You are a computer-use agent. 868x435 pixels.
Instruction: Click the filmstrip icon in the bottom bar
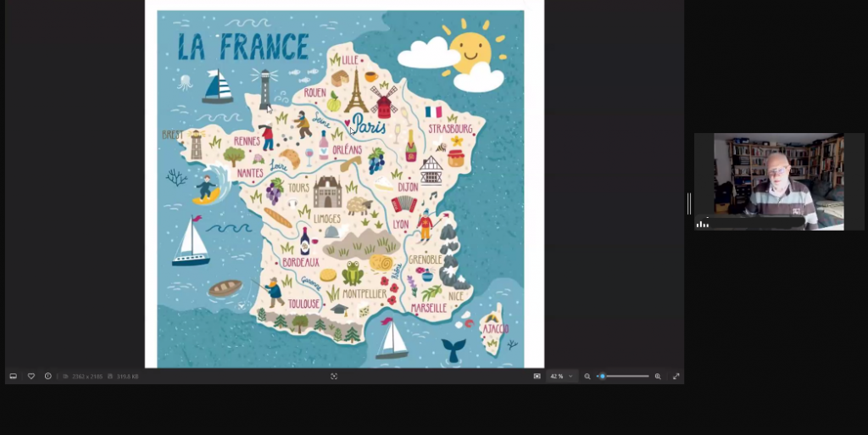(x=13, y=376)
